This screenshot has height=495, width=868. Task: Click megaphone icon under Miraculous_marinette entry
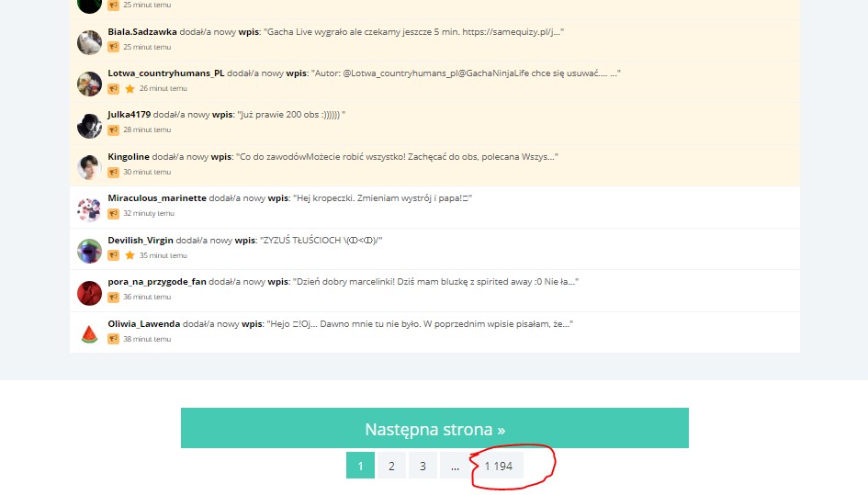(x=114, y=213)
